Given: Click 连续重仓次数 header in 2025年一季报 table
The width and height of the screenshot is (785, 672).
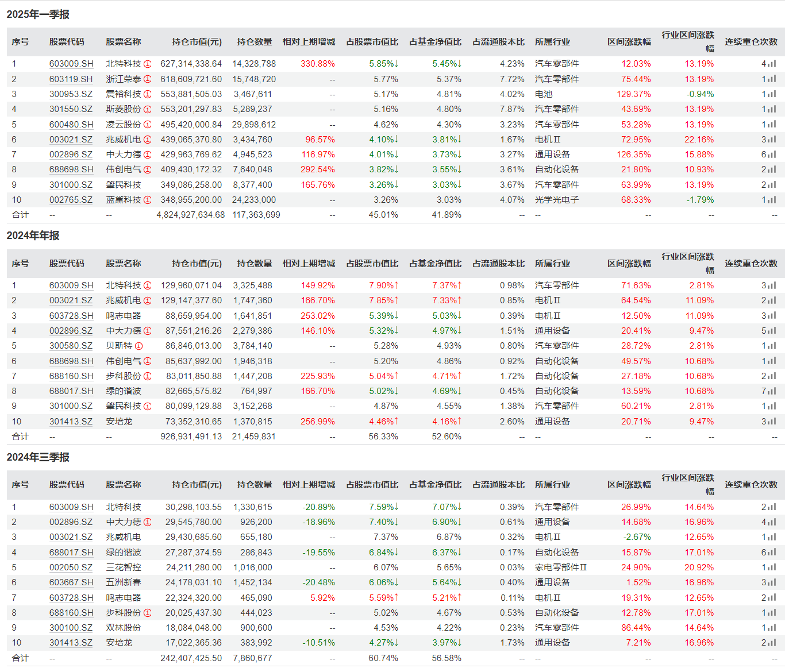Looking at the screenshot, I should click(751, 42).
